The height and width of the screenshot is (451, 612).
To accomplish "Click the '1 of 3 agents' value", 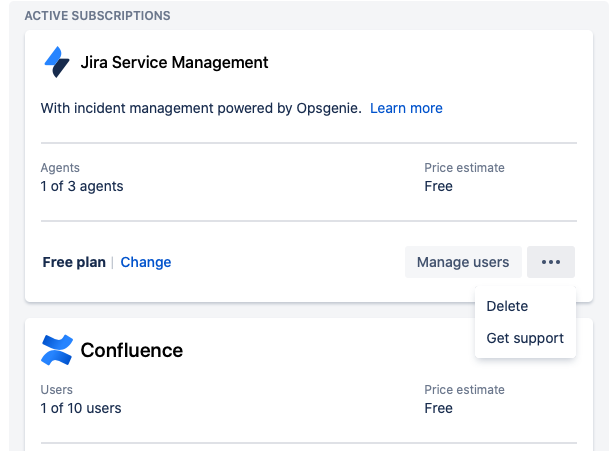I will (x=82, y=186).
